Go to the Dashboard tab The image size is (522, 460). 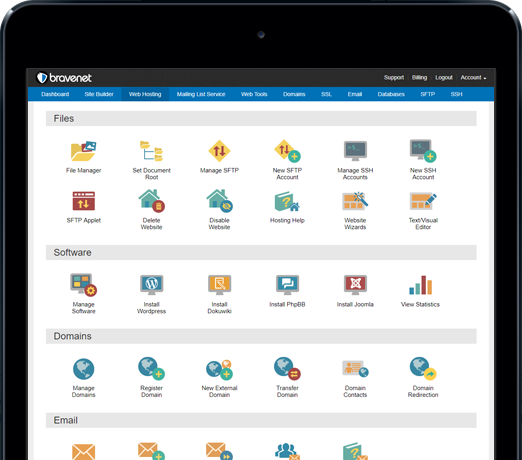(x=55, y=94)
